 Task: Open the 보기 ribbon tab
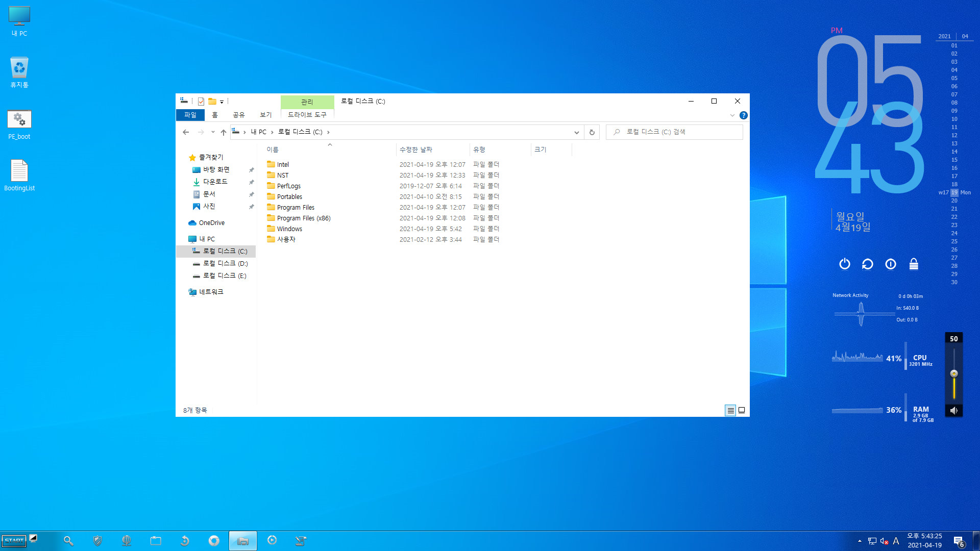[266, 115]
